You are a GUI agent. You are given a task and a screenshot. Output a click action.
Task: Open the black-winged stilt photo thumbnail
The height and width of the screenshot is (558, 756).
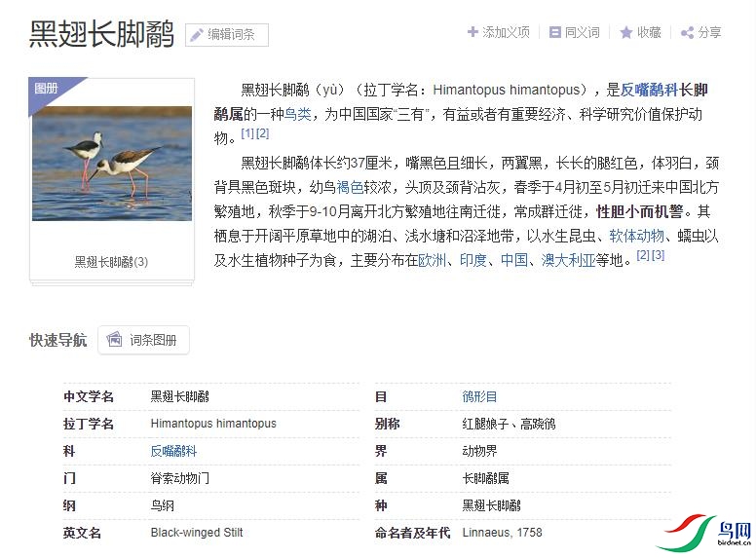[x=112, y=164]
